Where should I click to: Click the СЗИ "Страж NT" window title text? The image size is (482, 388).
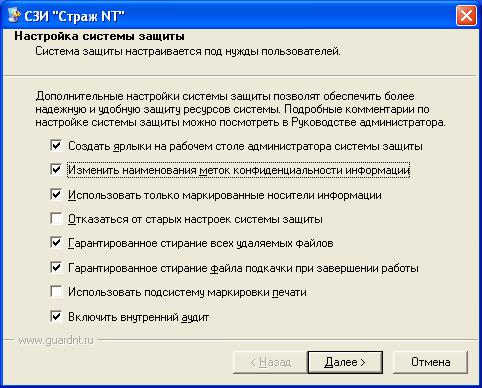click(74, 16)
